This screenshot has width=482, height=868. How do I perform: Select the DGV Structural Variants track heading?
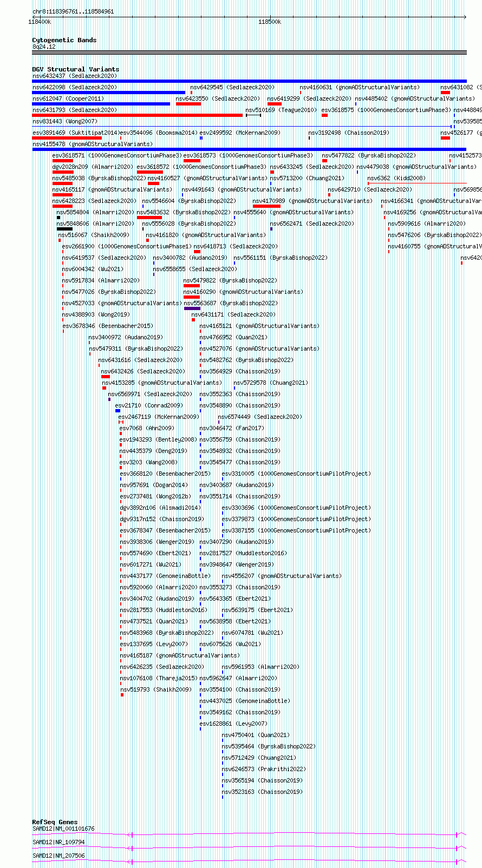pos(75,69)
